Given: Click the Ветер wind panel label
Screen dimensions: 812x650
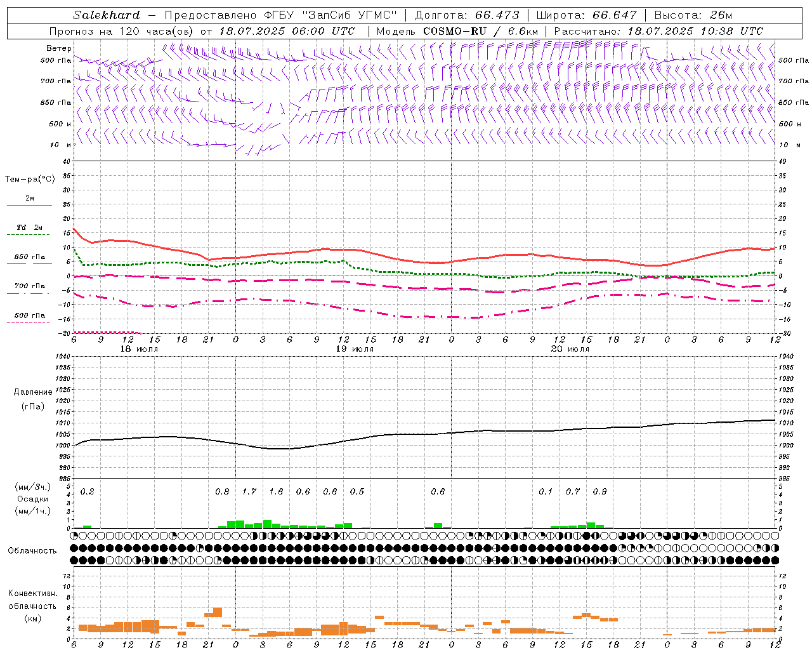Looking at the screenshot, I should (x=59, y=48).
